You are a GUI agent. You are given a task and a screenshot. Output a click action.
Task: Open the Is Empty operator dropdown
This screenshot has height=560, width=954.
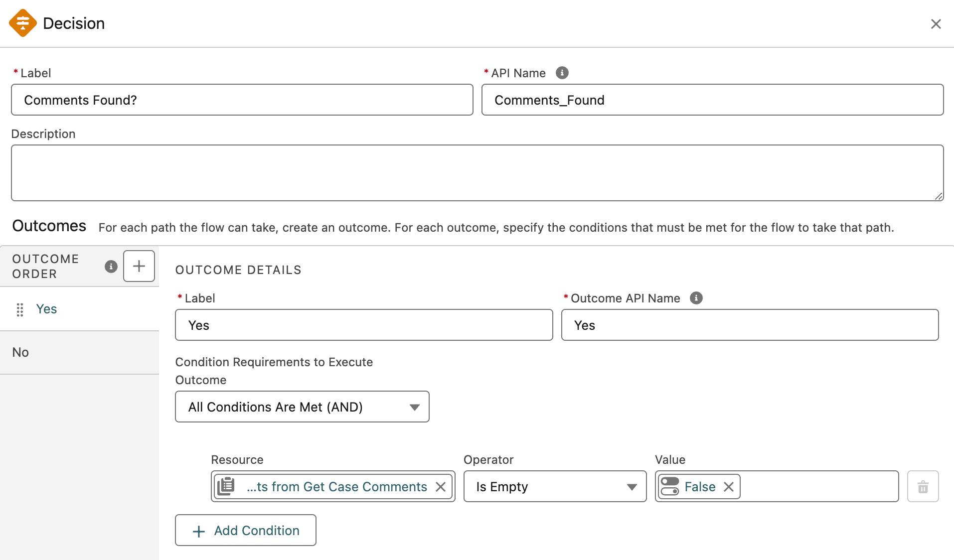click(555, 486)
